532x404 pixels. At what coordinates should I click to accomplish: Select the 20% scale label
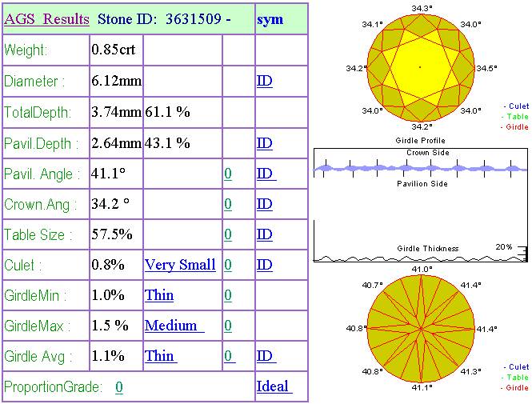(x=504, y=247)
